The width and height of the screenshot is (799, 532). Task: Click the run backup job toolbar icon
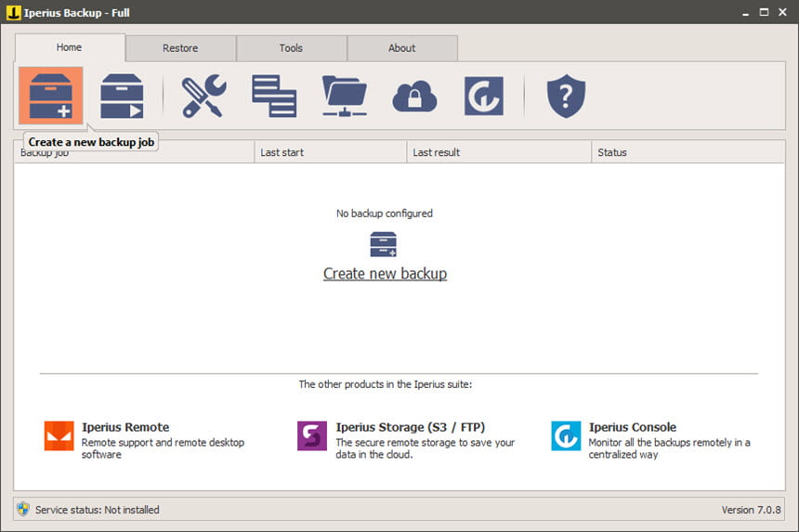tap(122, 96)
